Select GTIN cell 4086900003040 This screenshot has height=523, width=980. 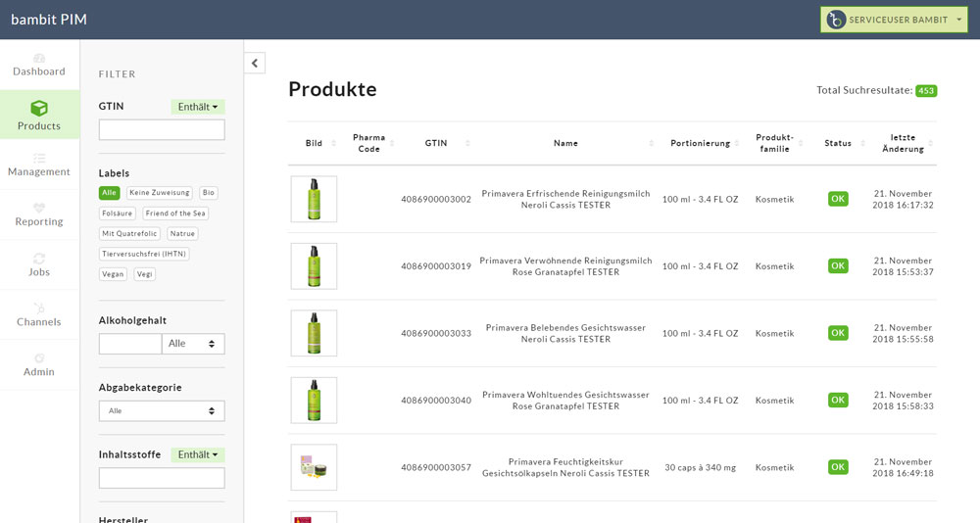(x=436, y=401)
